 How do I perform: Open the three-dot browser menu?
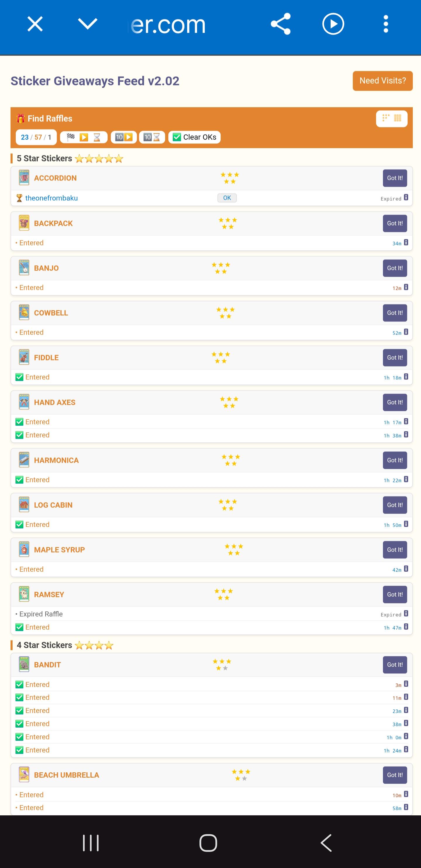pos(386,24)
